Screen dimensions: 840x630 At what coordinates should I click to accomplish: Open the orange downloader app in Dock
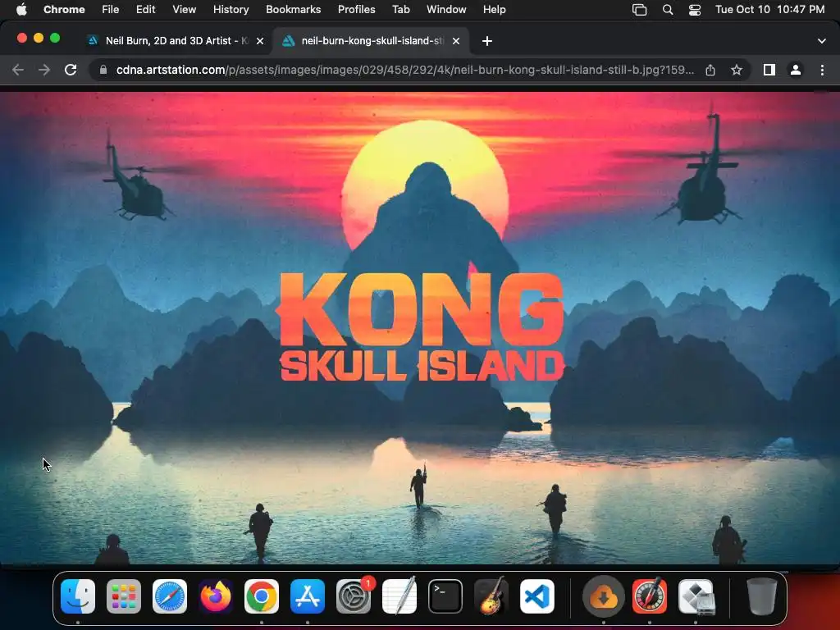pos(603,596)
